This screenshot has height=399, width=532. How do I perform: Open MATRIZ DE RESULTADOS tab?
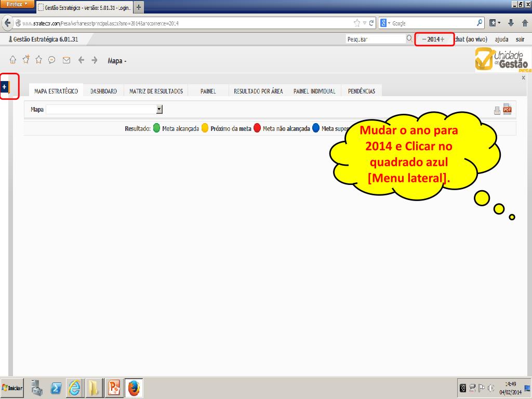[x=156, y=91]
